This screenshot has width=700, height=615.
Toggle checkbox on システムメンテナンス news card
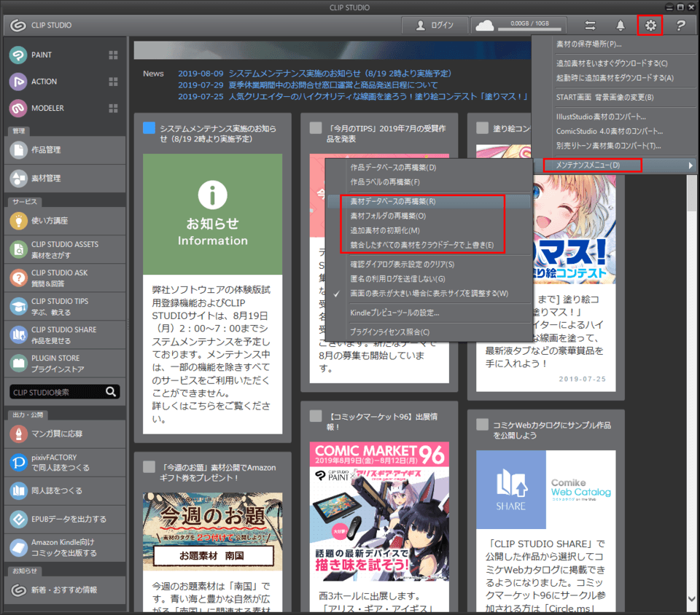(149, 128)
